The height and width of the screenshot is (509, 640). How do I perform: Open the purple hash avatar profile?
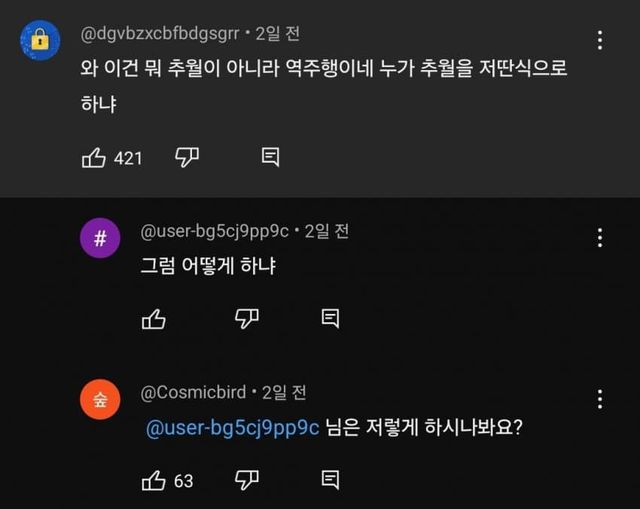pyautogui.click(x=100, y=238)
